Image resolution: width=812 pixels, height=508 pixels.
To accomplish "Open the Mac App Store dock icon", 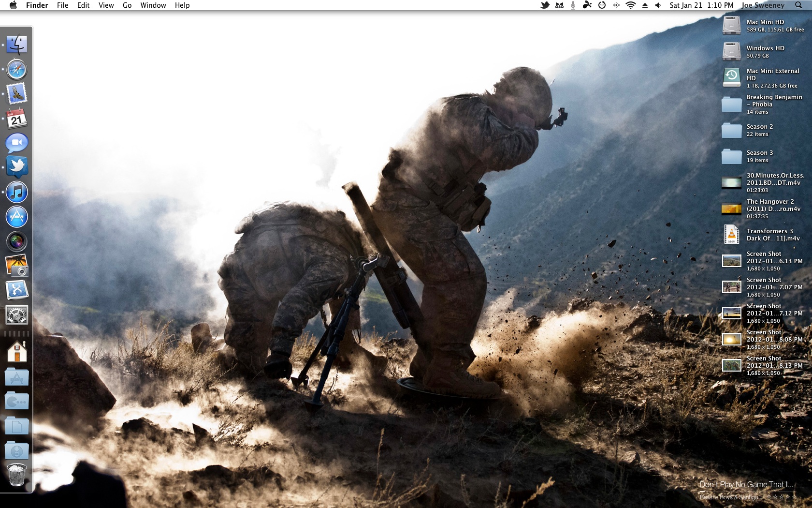I will 16,217.
